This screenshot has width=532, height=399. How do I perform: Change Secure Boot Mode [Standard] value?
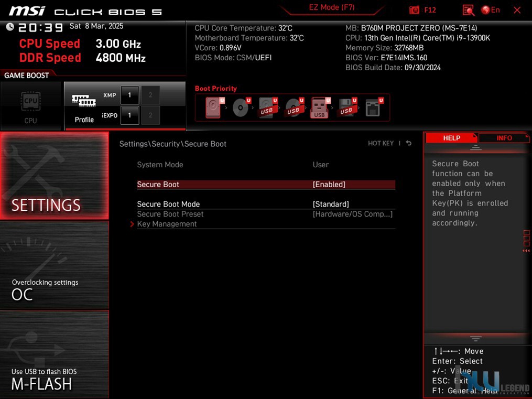coord(331,204)
